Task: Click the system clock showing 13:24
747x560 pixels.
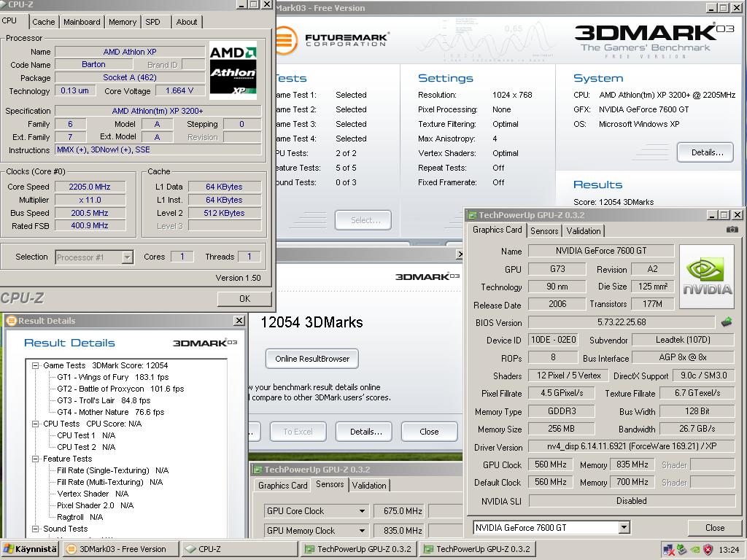Action: tap(729, 550)
